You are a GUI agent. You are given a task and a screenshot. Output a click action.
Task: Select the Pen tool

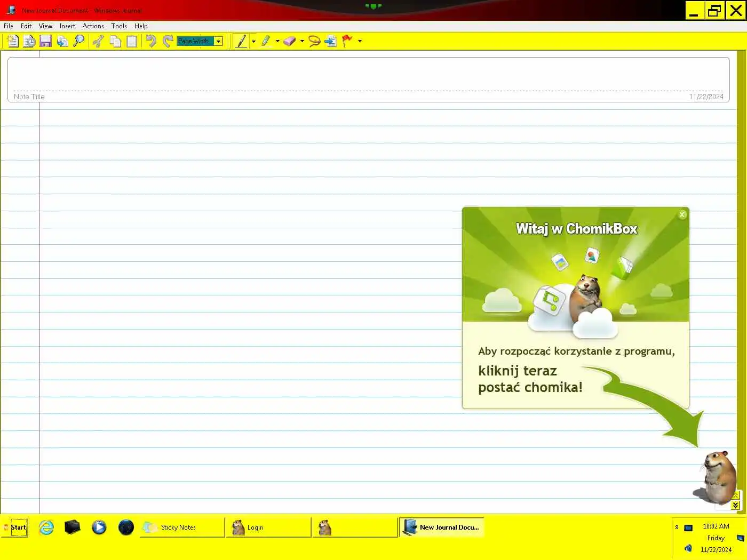click(241, 41)
